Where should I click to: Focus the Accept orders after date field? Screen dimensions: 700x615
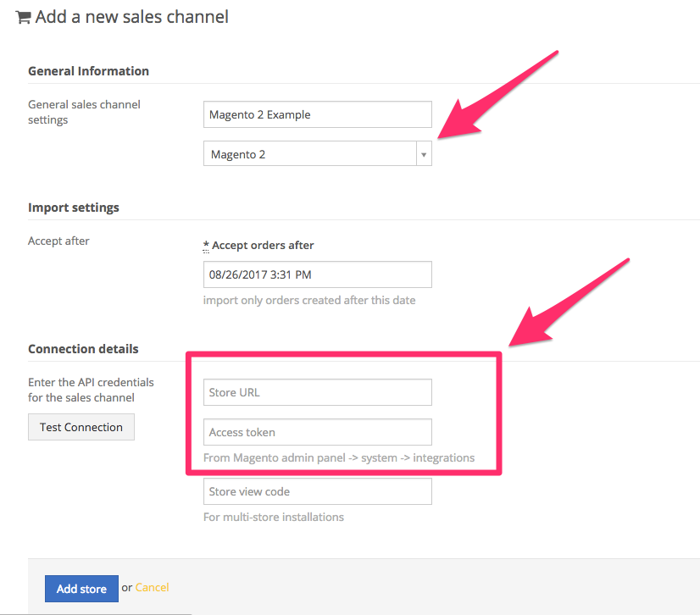[x=318, y=274]
